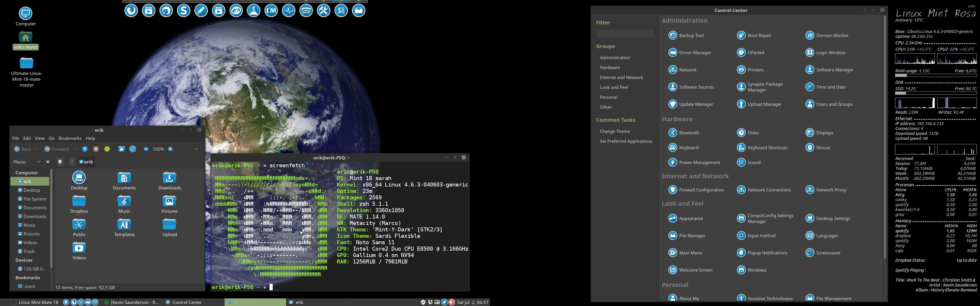The image size is (980, 306).
Task: Click Set Preferred Applications link
Action: coord(626,141)
